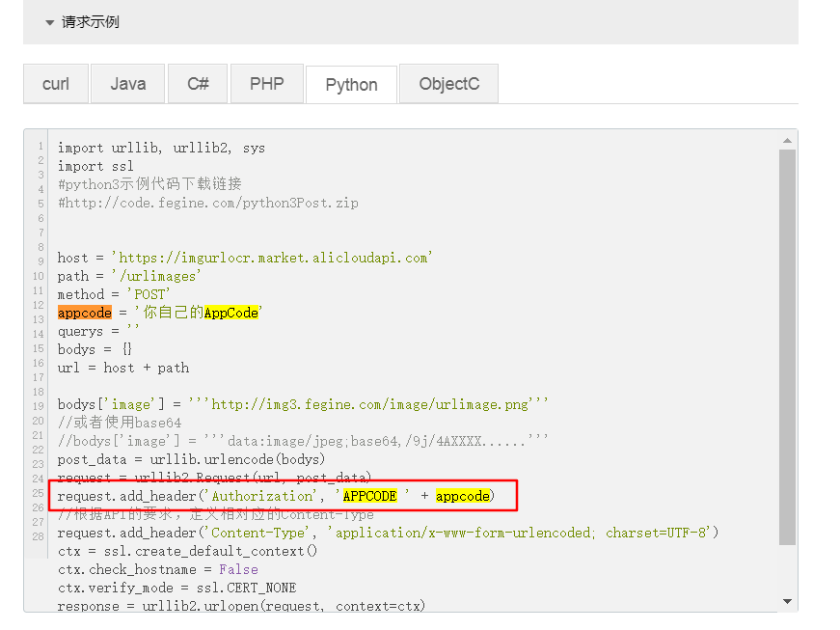Switch to the curl tab
840x630 pixels.
56,84
